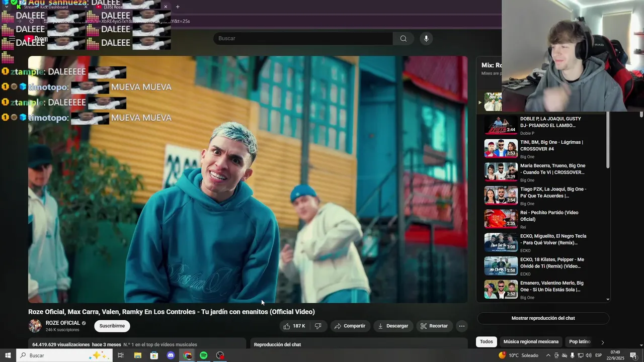Click Windows taskbar Buscar search box
The image size is (644, 362).
point(64,355)
